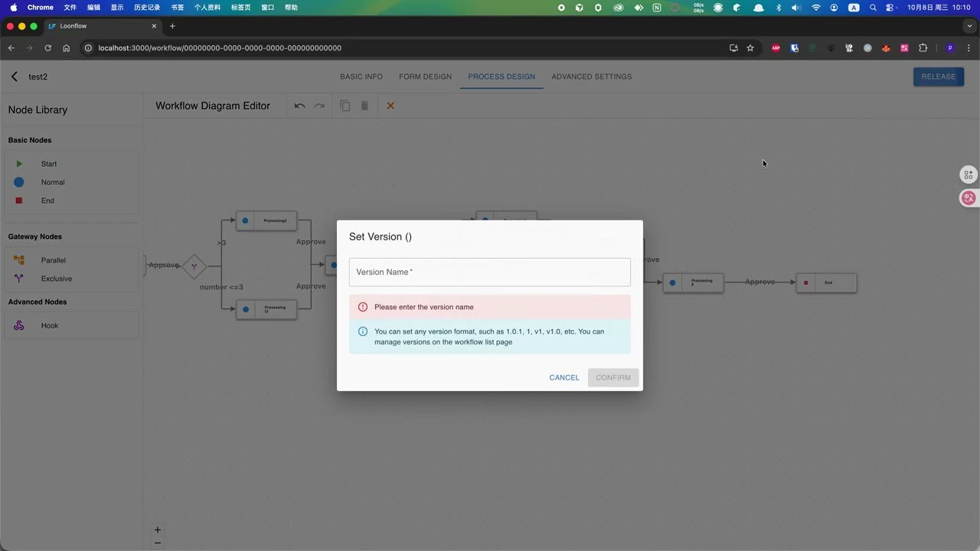Open a new Chrome tab
980x551 pixels.
coord(172,26)
